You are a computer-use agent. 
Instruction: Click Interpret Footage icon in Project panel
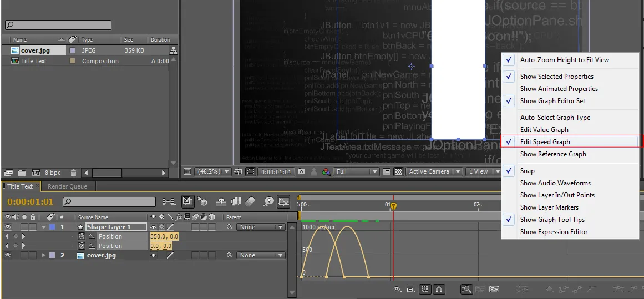9,173
